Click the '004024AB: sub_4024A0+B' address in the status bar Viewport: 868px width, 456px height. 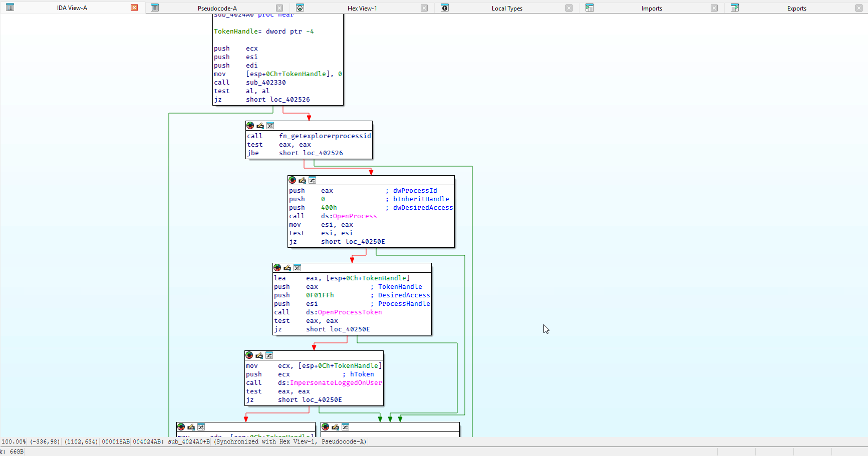171,441
